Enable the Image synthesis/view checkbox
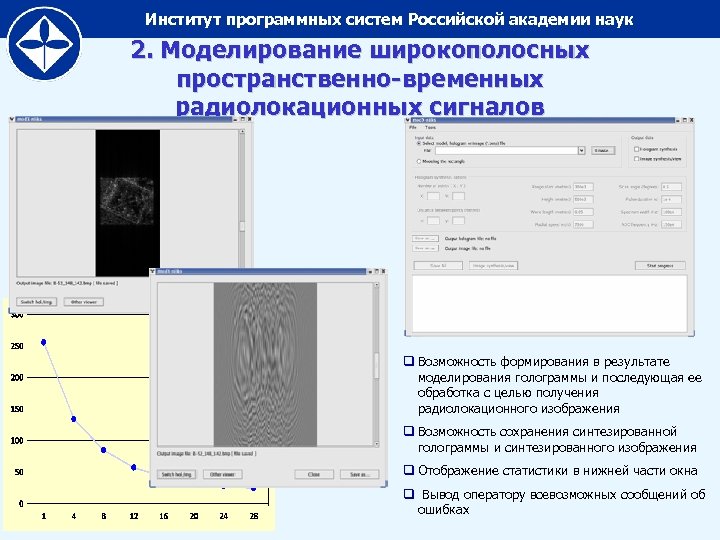This screenshot has width=720, height=540. pyautogui.click(x=636, y=159)
